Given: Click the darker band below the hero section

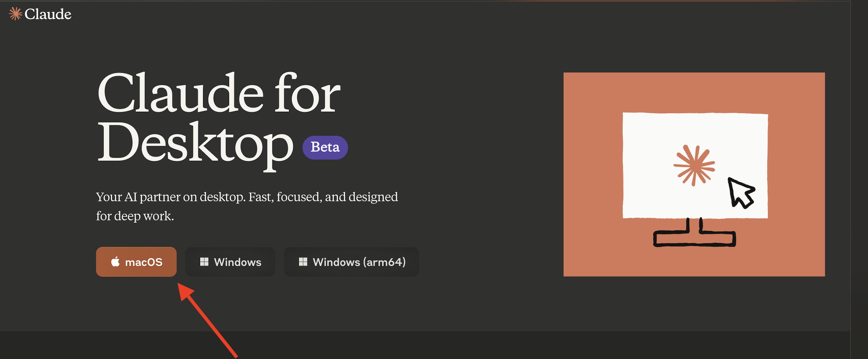Looking at the screenshot, I should click(446, 345).
